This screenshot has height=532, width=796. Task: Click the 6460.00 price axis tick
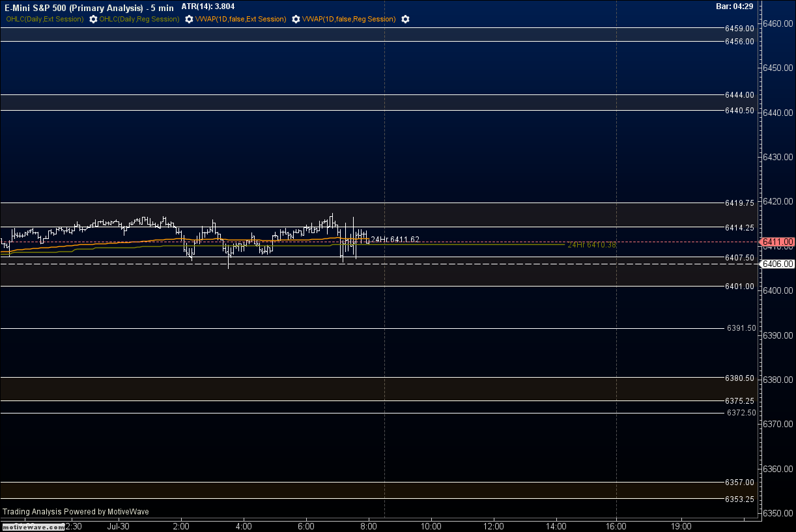point(778,23)
